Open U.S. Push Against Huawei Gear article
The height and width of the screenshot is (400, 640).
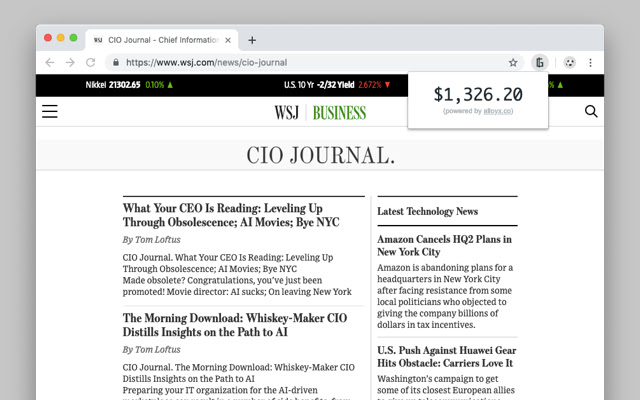coord(447,357)
